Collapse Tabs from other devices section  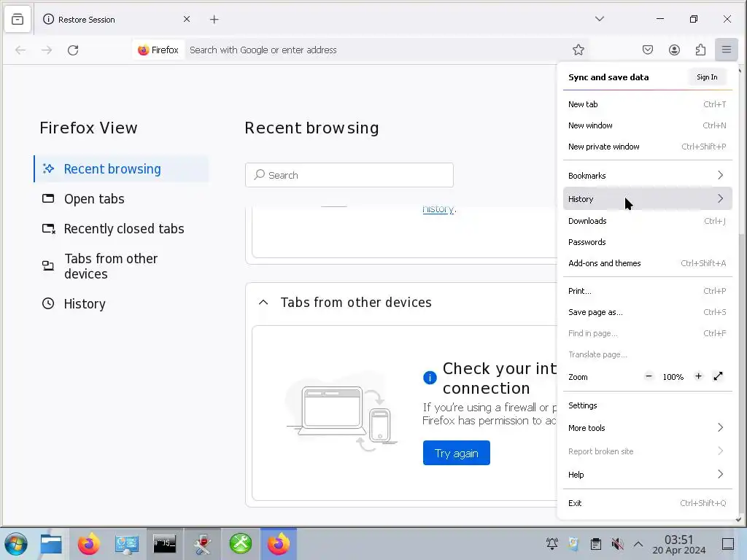[263, 303]
